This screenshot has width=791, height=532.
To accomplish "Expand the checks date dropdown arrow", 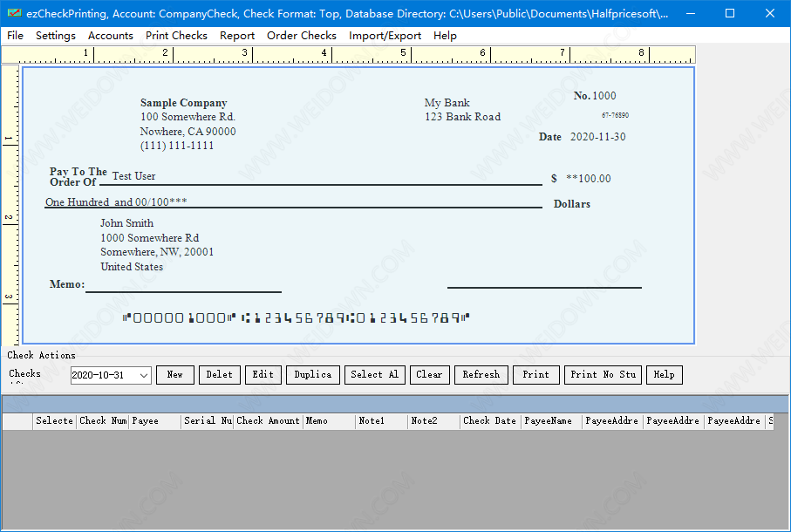I will coord(144,375).
